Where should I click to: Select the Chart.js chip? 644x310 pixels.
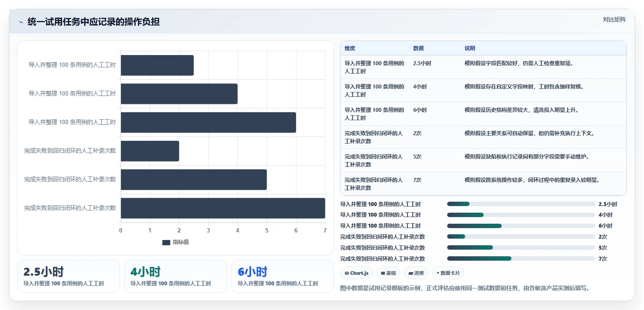point(356,273)
